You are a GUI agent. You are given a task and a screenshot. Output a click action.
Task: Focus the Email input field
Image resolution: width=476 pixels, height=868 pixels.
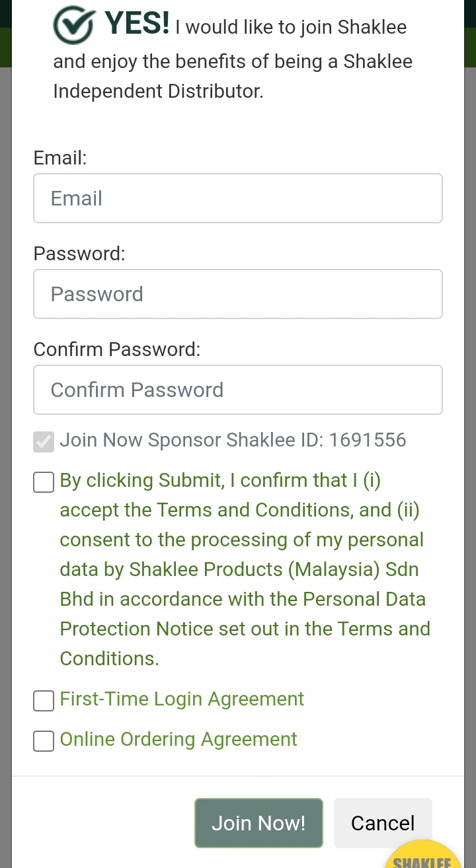[238, 198]
